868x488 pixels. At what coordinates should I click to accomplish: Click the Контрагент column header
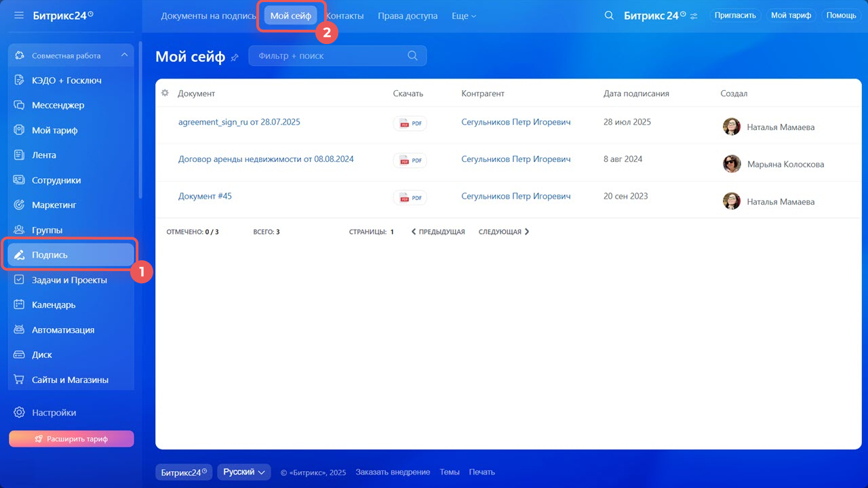click(x=483, y=94)
